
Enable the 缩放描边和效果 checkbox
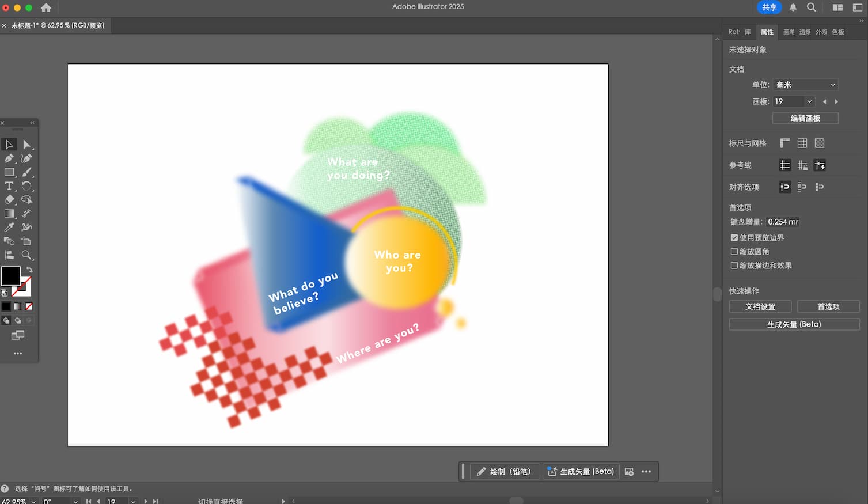(x=734, y=265)
